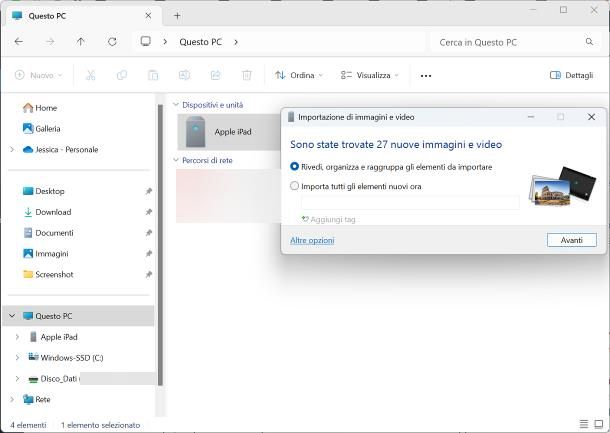Select Apple iPad in the sidebar tree

(x=59, y=337)
